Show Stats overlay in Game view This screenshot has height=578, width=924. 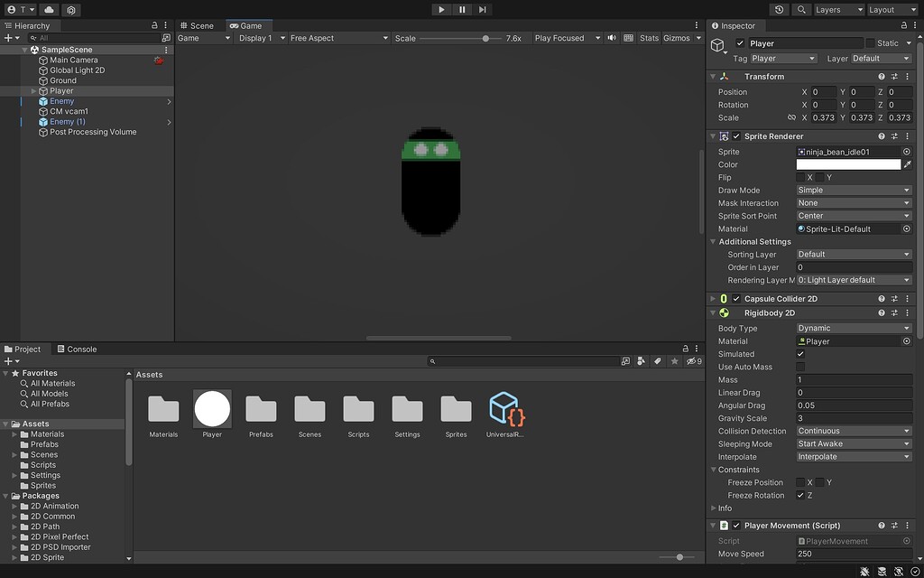[649, 38]
